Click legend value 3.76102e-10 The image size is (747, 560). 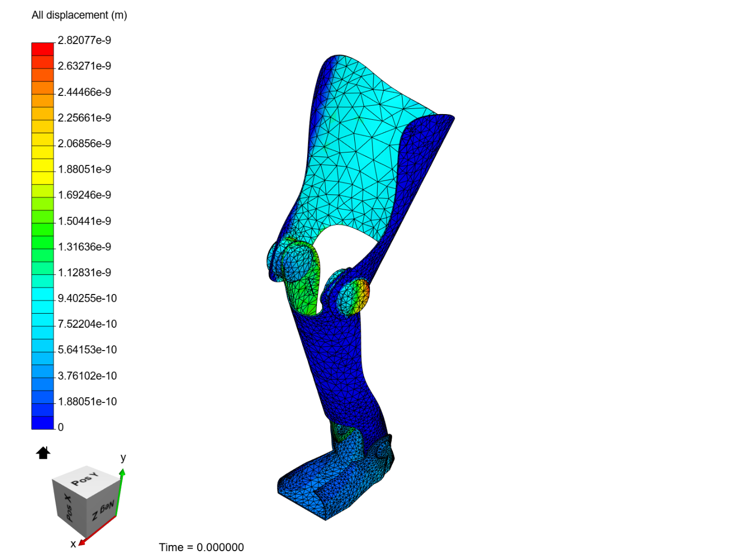coord(87,375)
